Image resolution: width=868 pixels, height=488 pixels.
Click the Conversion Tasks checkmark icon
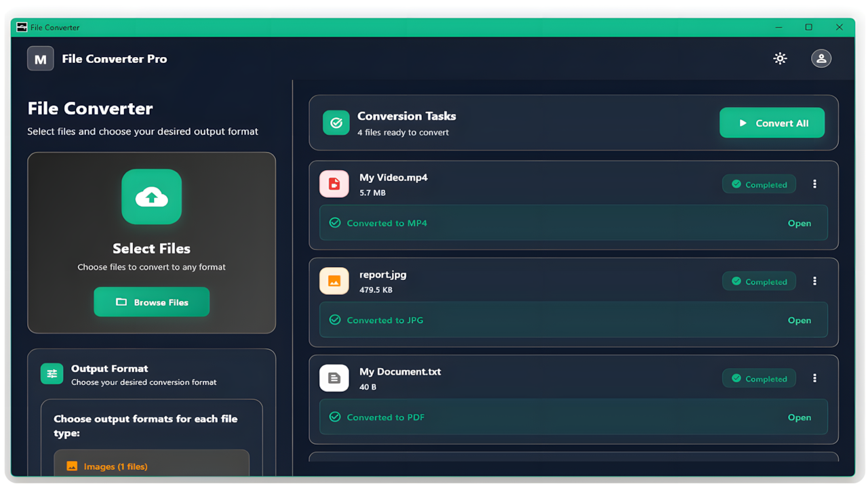click(336, 123)
